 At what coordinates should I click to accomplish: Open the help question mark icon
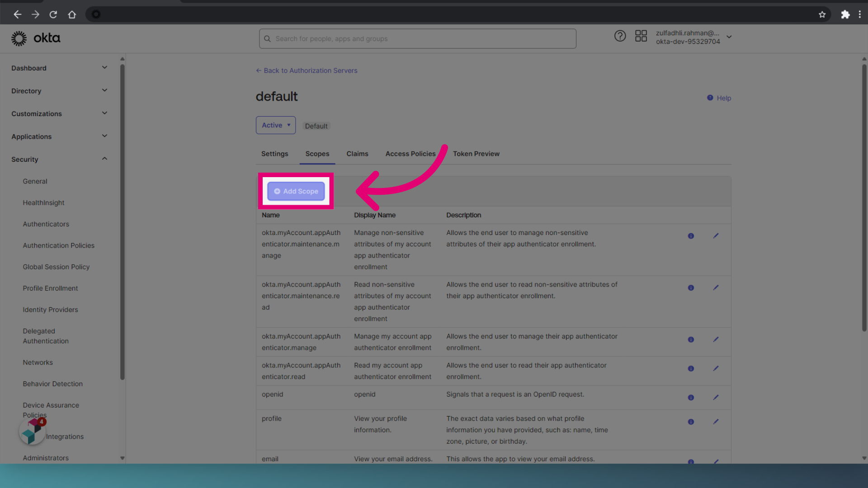coord(620,36)
